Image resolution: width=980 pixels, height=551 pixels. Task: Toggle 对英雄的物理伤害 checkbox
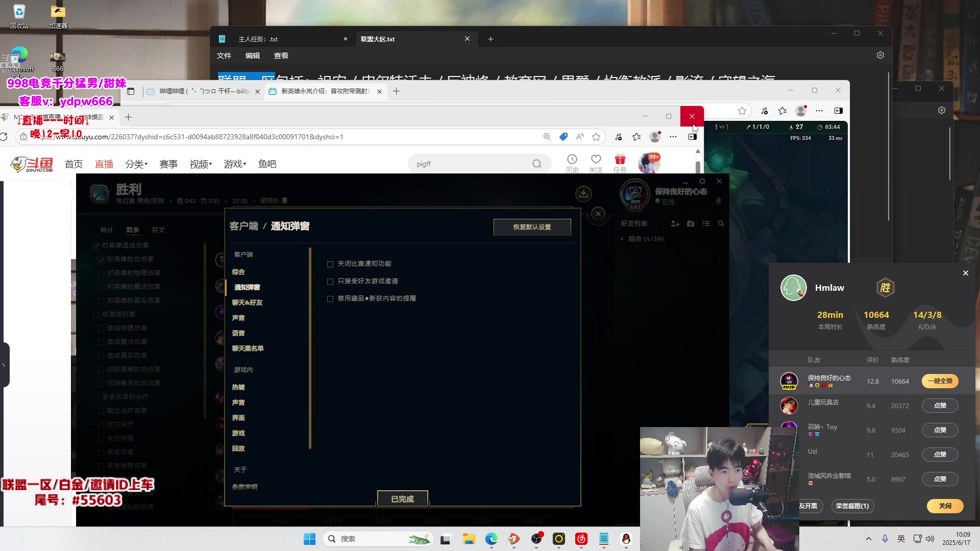pyautogui.click(x=101, y=273)
